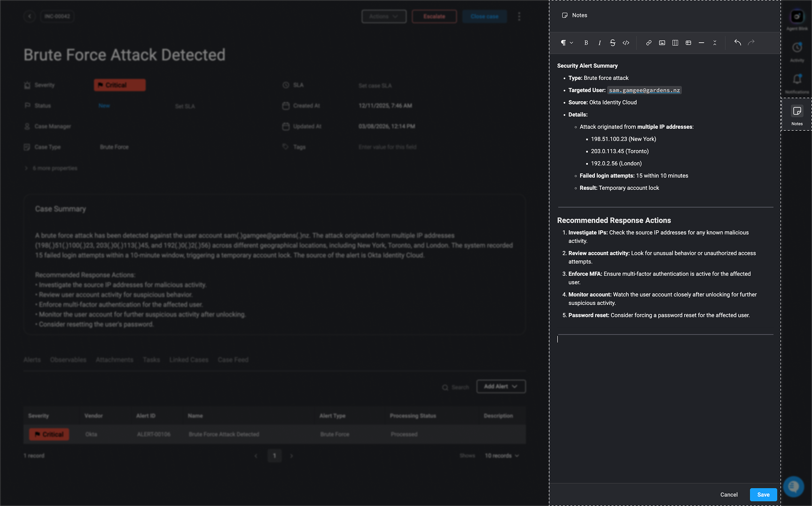812x506 pixels.
Task: Expand the Actions dropdown menu
Action: point(383,16)
